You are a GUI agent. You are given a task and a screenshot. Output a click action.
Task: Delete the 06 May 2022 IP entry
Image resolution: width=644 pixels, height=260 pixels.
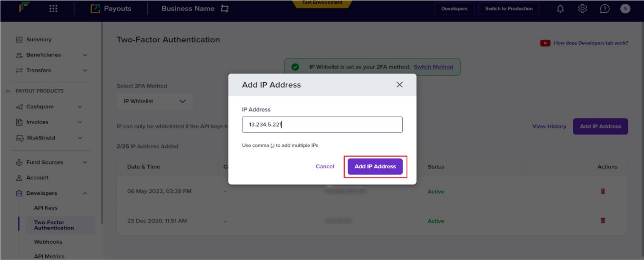pos(603,191)
